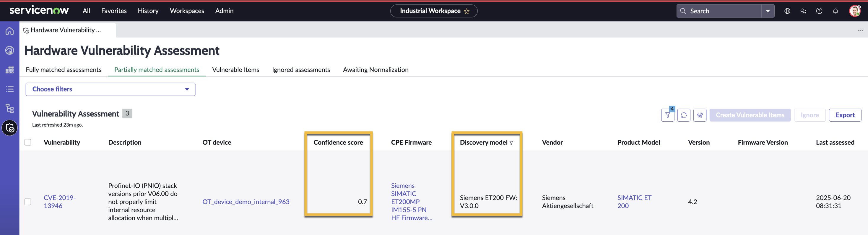Favorite Industrial Workspace with star icon

[467, 11]
